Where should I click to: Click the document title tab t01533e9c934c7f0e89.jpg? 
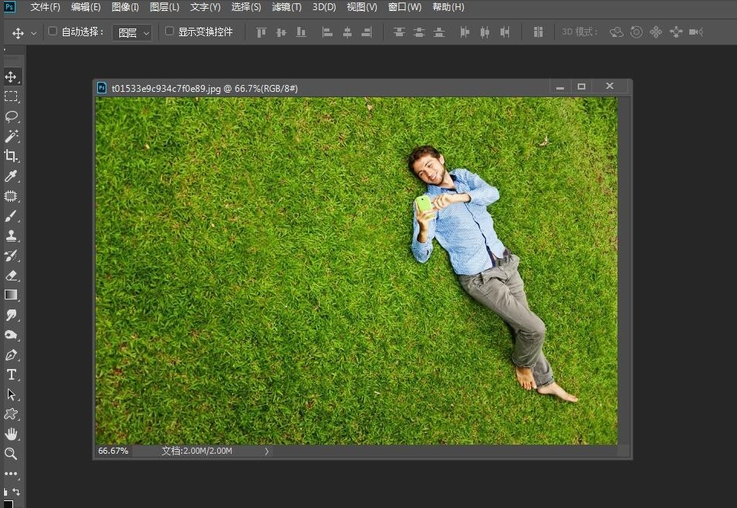pyautogui.click(x=171, y=88)
